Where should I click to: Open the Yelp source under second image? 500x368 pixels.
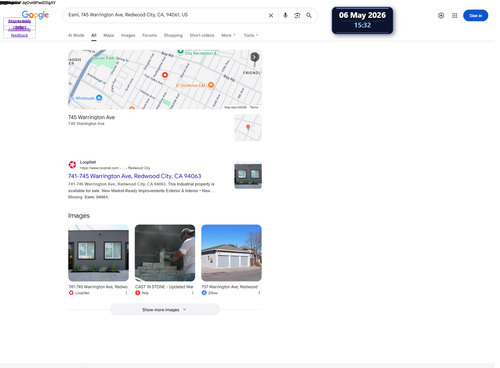coord(142,293)
